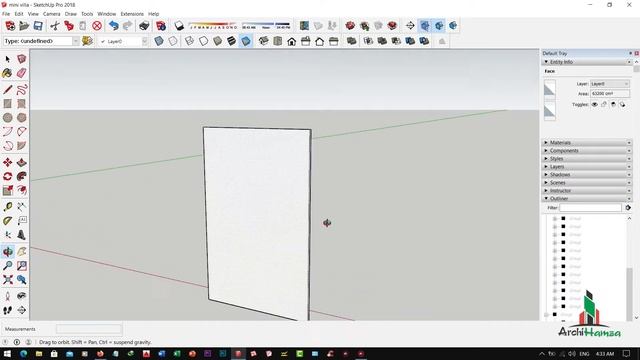Choose the Zoom Window tool
The height and width of the screenshot is (360, 640).
click(22, 266)
